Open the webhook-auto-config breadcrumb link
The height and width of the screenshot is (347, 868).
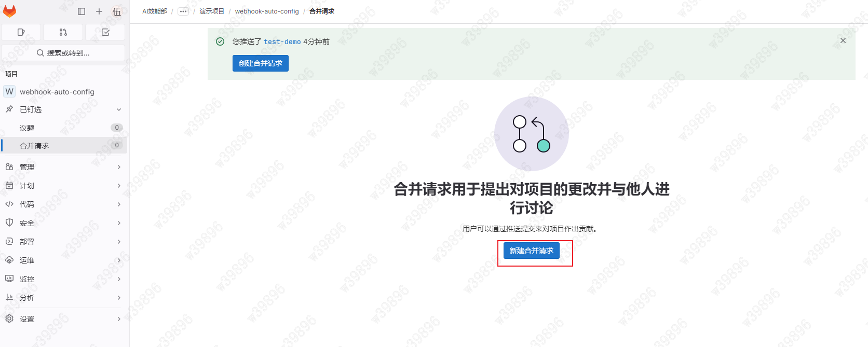click(x=267, y=11)
